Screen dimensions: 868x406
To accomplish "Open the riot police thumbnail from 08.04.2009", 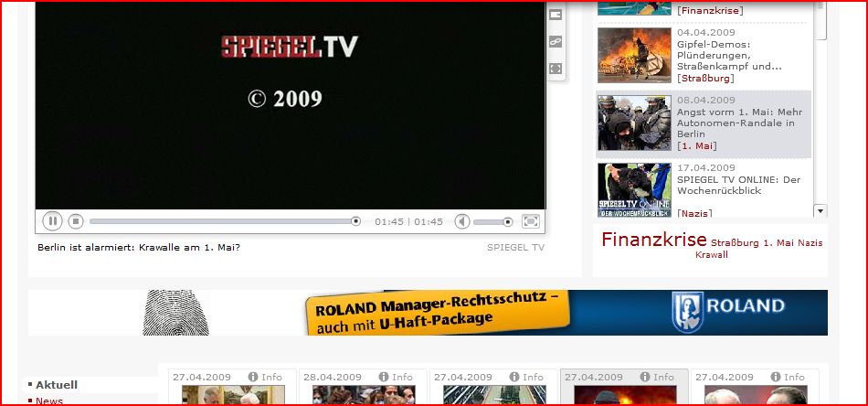I will pyautogui.click(x=634, y=123).
